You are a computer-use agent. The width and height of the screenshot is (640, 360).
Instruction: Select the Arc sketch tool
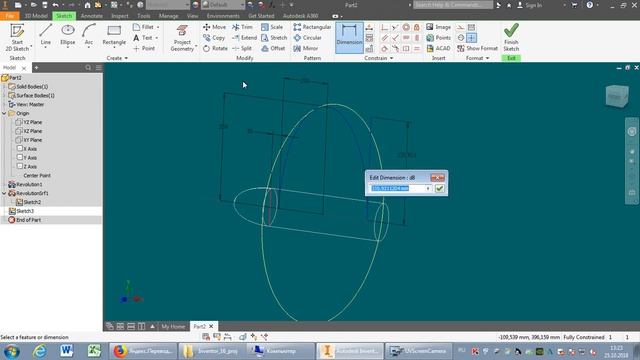coord(89,35)
